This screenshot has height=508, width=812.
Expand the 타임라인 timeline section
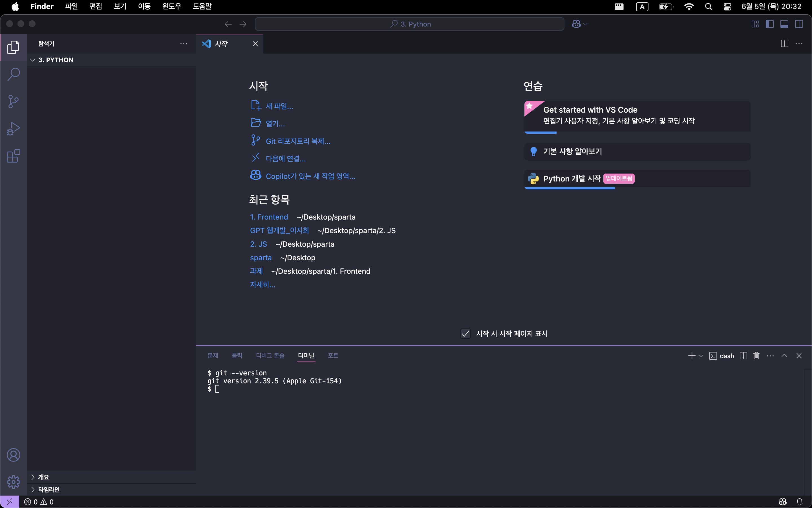point(112,490)
